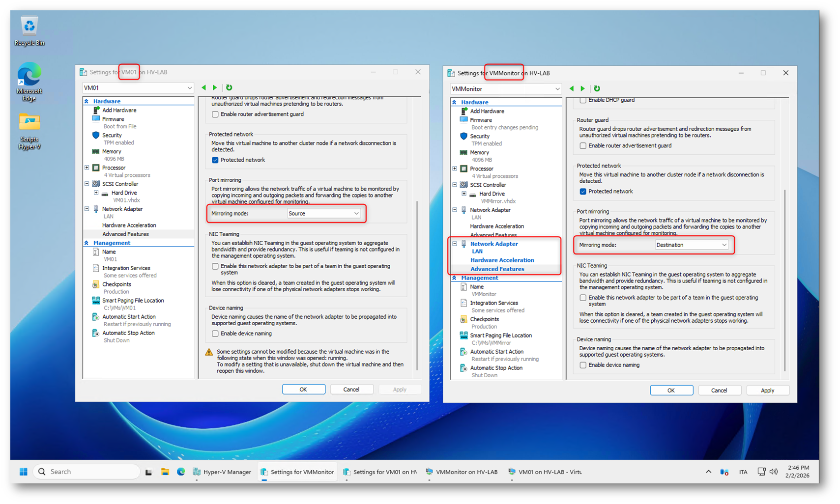
Task: Select Hardware Acceleration in VM01 tree
Action: [129, 225]
